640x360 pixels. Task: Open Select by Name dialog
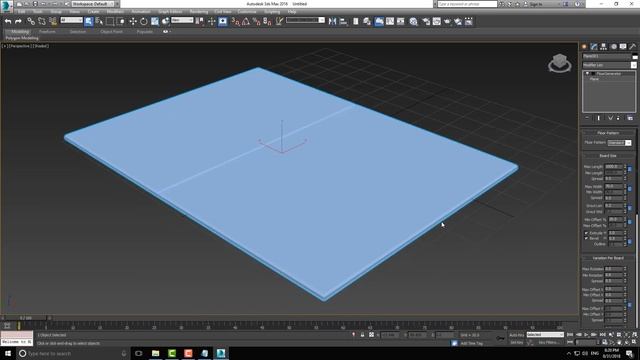click(x=99, y=21)
